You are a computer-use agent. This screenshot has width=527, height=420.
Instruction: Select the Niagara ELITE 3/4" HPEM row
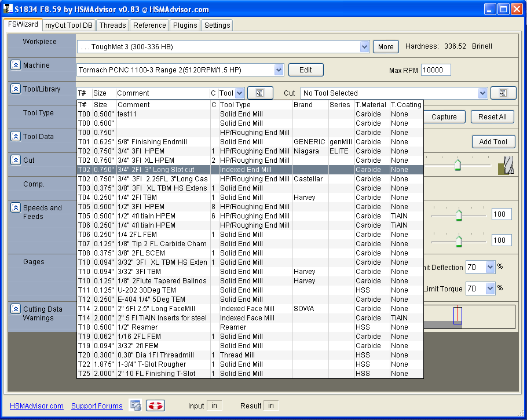click(x=250, y=151)
